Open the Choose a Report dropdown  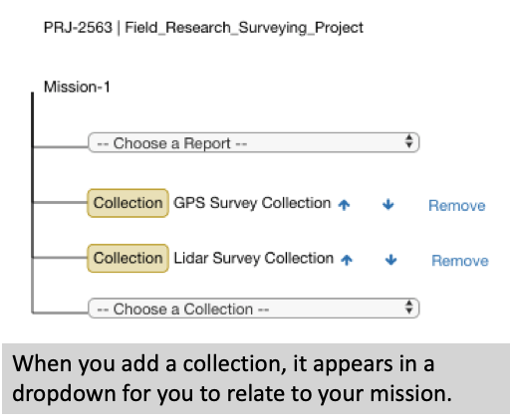(254, 142)
